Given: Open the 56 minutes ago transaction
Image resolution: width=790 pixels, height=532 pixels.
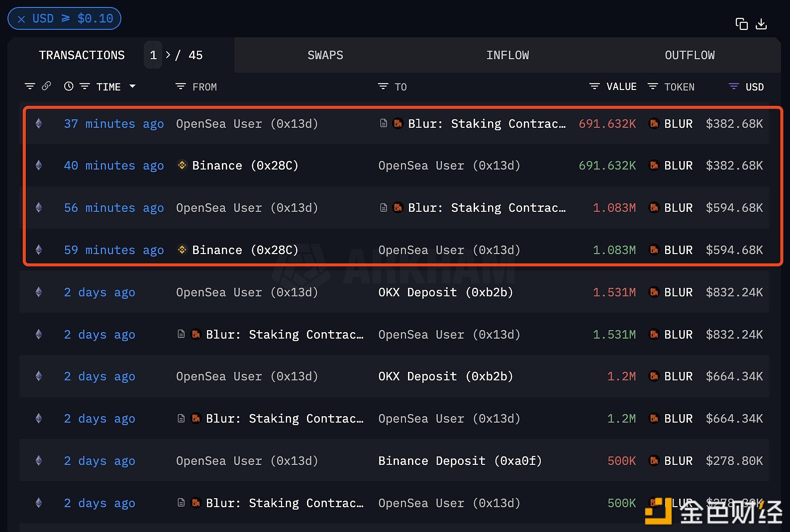Looking at the screenshot, I should (x=113, y=208).
